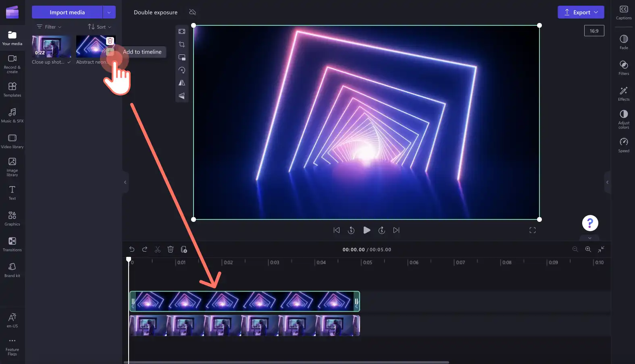Open Music & SFX library
This screenshot has height=364, width=635.
[x=12, y=116]
